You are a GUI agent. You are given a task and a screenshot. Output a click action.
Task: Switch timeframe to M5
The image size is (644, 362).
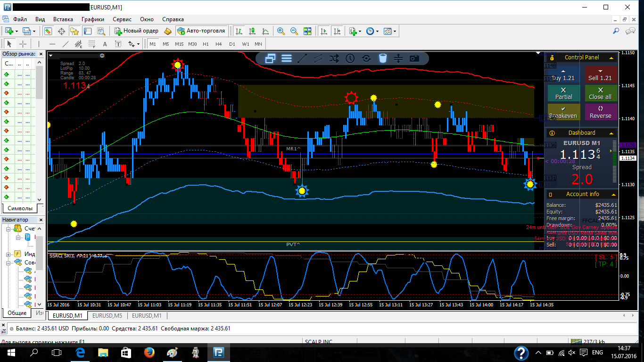[166, 44]
